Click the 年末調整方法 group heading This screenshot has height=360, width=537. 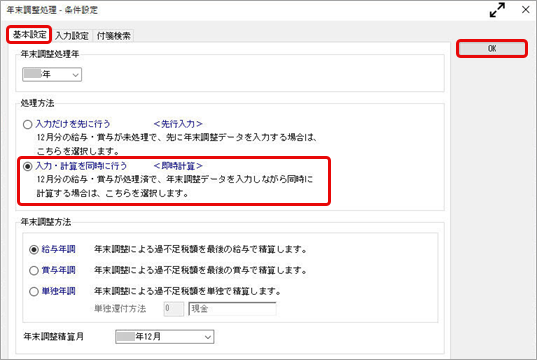[x=46, y=222]
